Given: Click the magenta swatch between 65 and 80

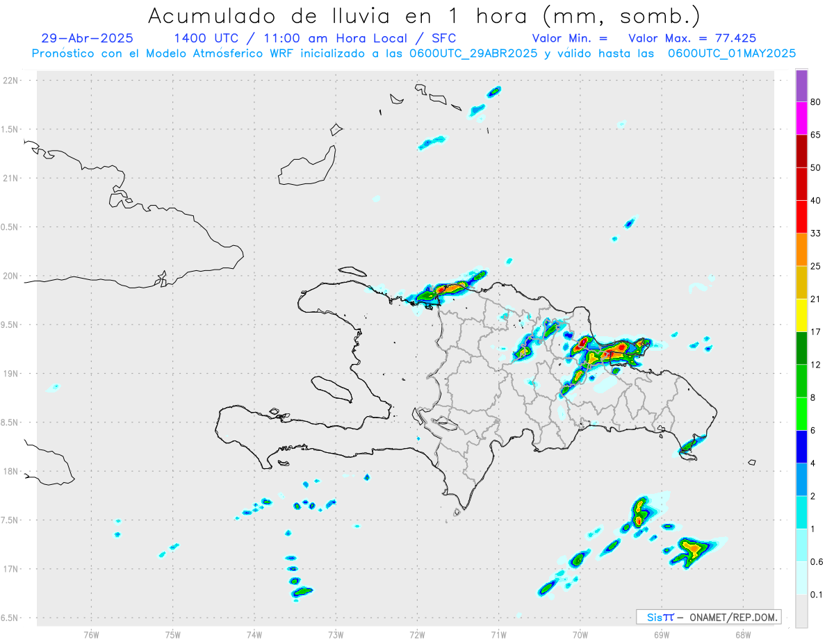Looking at the screenshot, I should [801, 119].
